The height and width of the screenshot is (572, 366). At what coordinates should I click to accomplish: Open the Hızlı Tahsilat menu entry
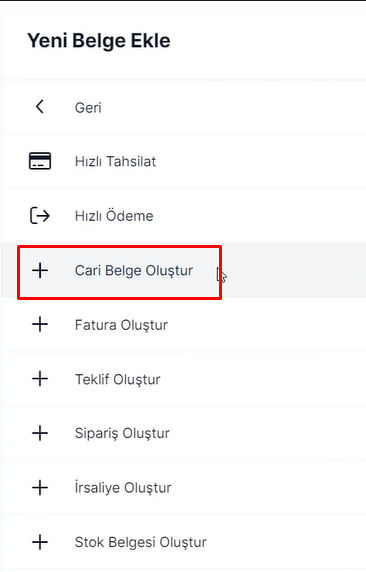click(x=115, y=161)
